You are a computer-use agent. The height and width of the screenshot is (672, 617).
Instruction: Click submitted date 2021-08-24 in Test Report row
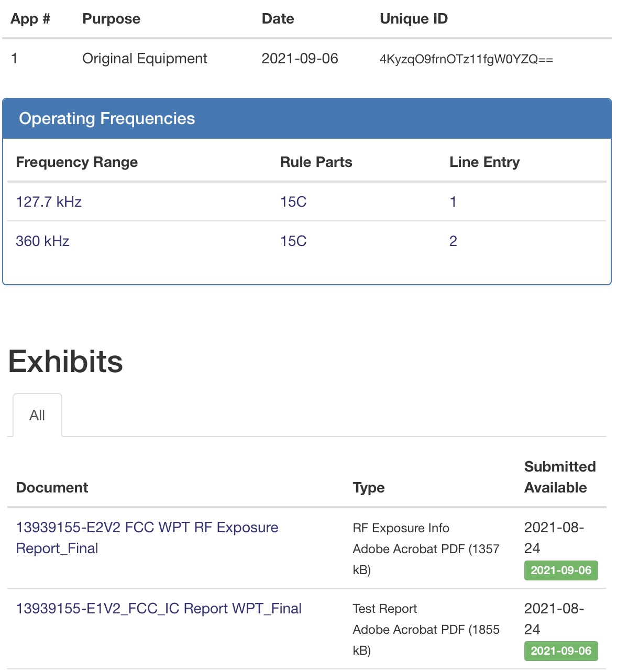pos(554,619)
